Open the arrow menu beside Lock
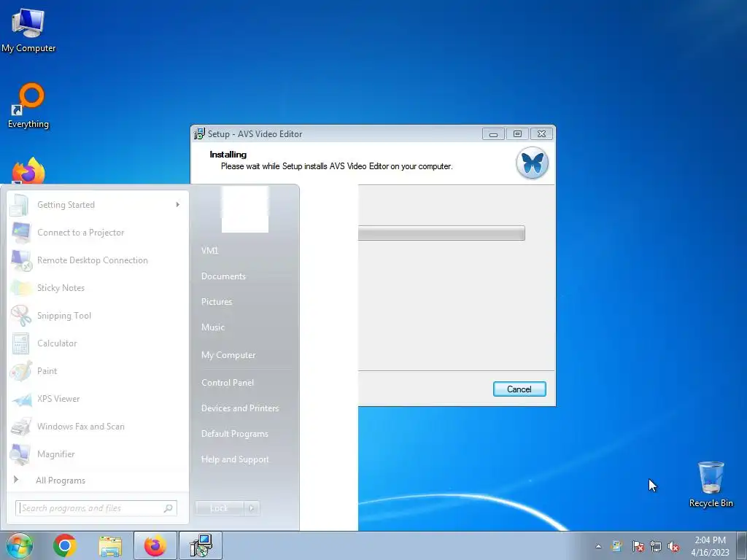The width and height of the screenshot is (747, 560). pos(252,508)
